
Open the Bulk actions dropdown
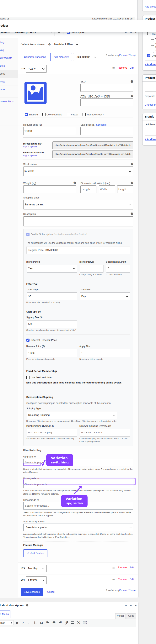click(85, 57)
